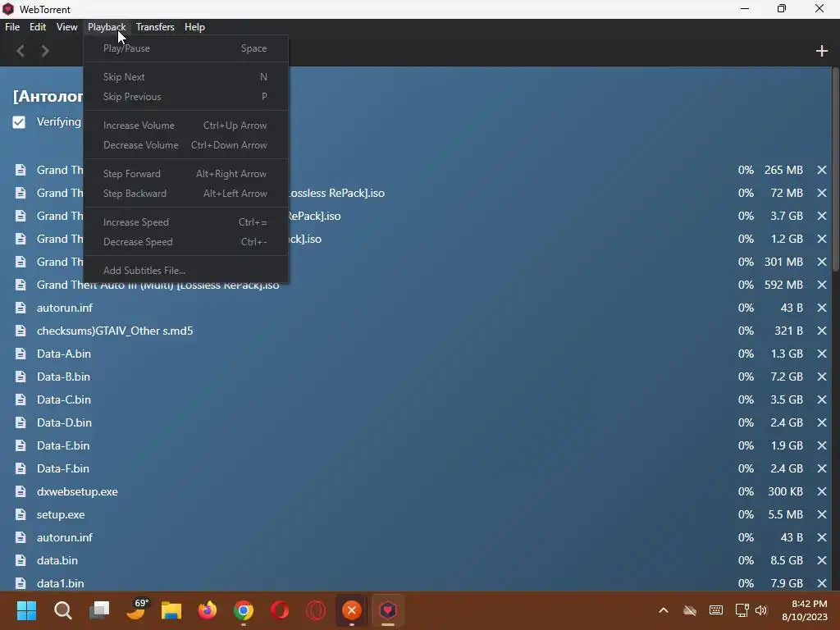
Task: Open Firefox from the taskbar
Action: coord(208,610)
